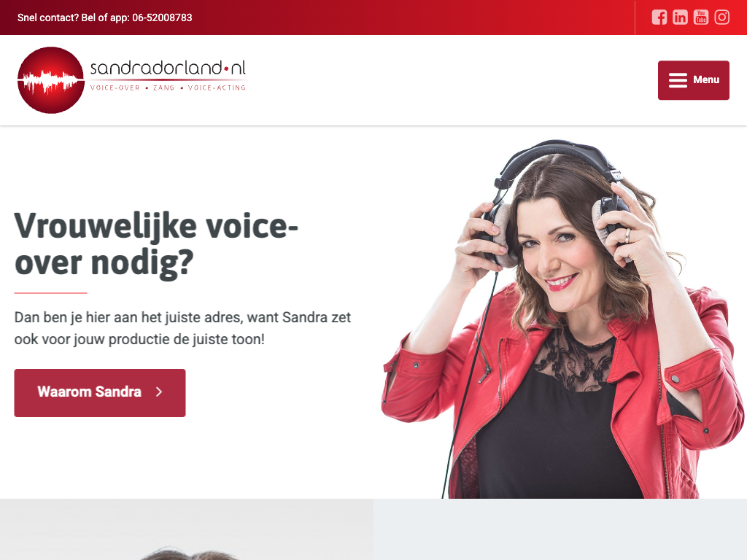Open the Instagram profile icon
Screen dimensions: 747x560
[721, 17]
